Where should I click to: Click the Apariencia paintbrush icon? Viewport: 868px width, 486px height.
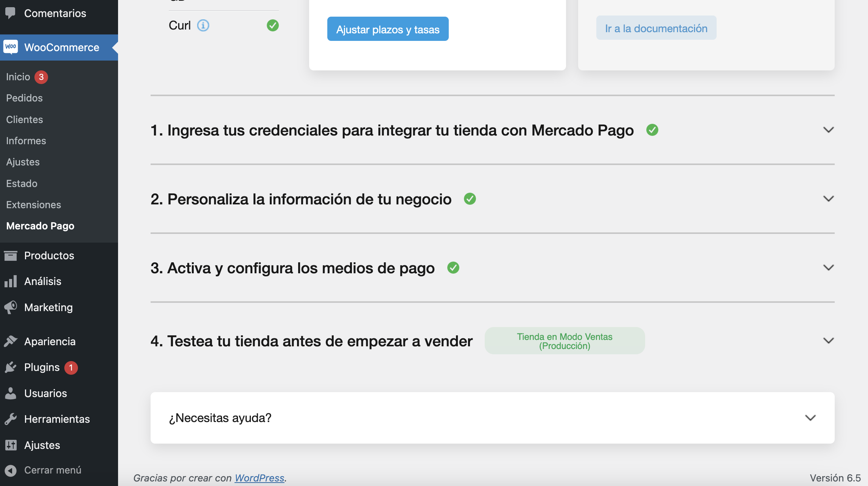11,341
